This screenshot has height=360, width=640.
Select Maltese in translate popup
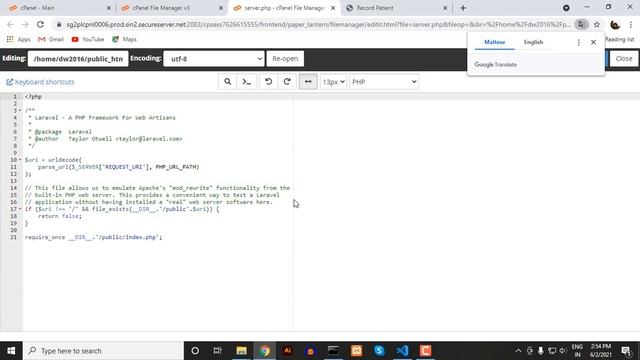[494, 42]
